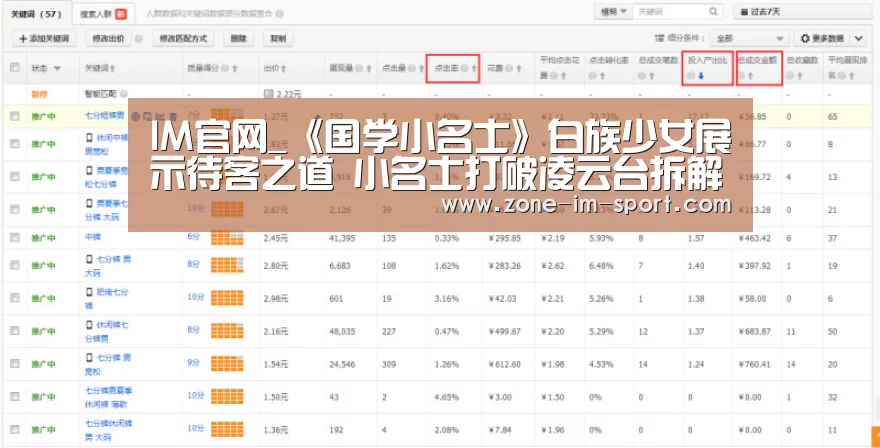Screen dimensions: 880x448
Task: Tick the checkbox for the 中裤 row
Action: [15, 237]
